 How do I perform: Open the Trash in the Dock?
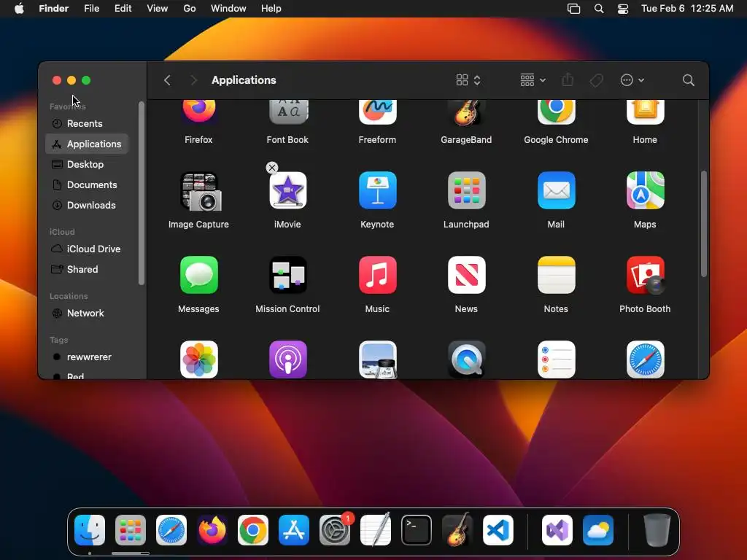[x=657, y=530]
